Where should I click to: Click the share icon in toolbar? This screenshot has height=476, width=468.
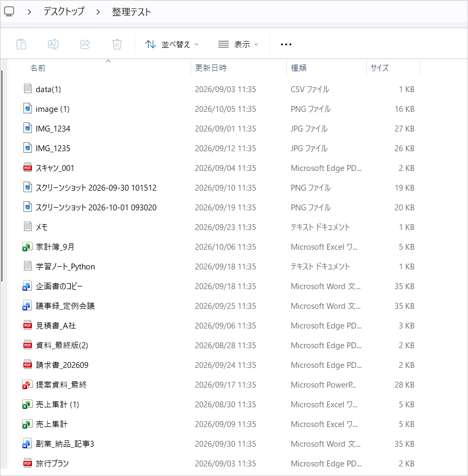click(x=85, y=44)
